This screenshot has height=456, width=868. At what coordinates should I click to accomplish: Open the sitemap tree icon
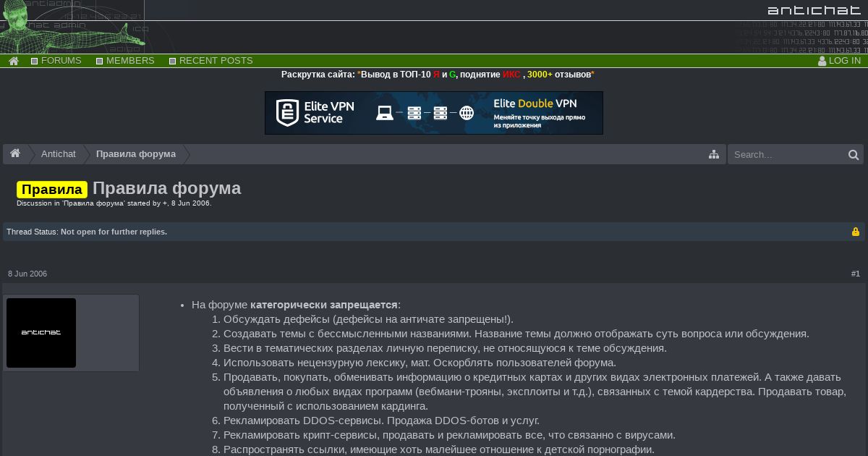point(714,154)
